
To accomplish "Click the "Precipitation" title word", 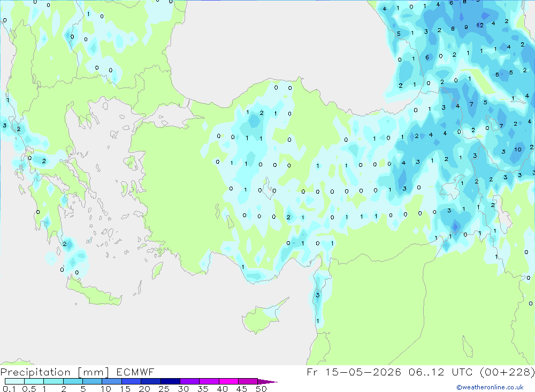I will 35,372.
